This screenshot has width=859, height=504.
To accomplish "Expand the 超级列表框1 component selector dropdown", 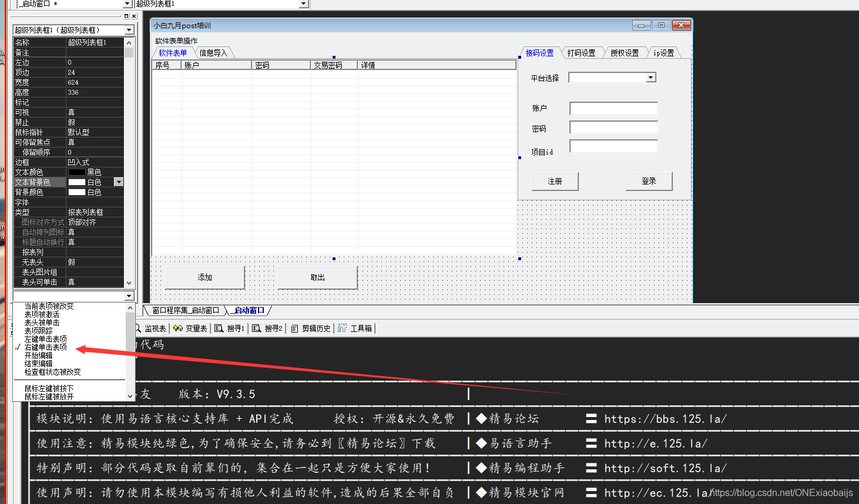I will click(x=129, y=30).
